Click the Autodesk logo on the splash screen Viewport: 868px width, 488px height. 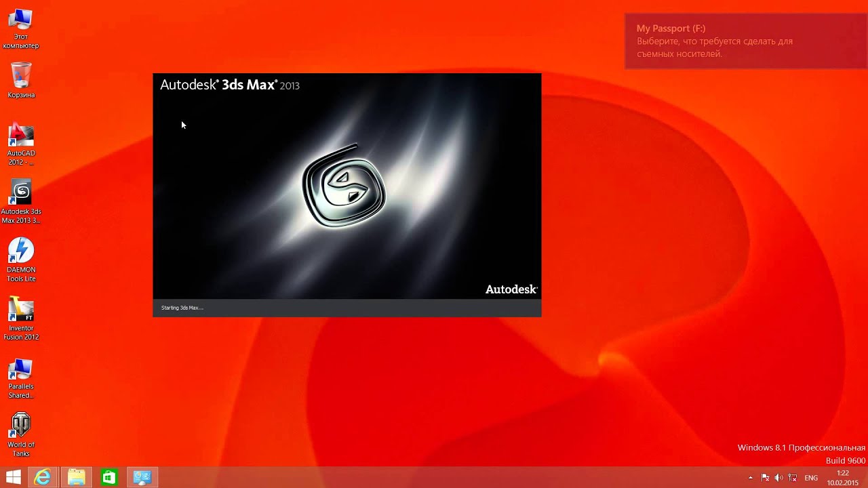point(511,289)
